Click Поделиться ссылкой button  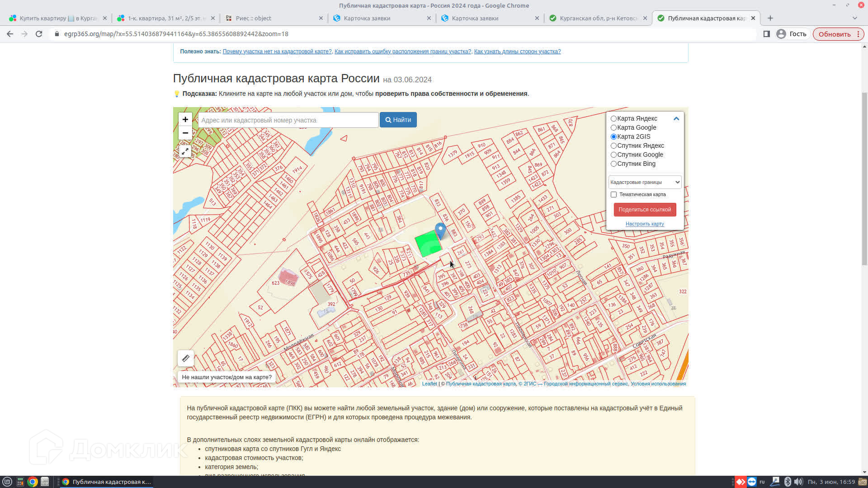[645, 210]
